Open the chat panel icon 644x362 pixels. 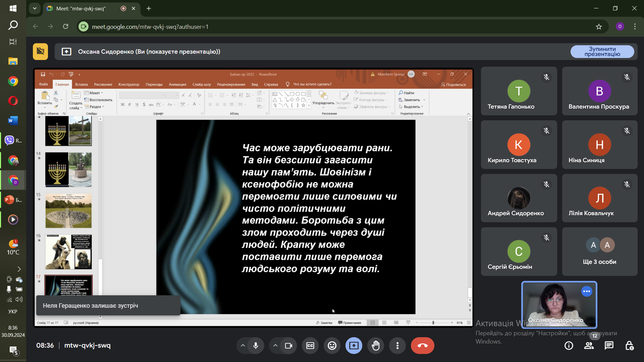click(x=609, y=346)
